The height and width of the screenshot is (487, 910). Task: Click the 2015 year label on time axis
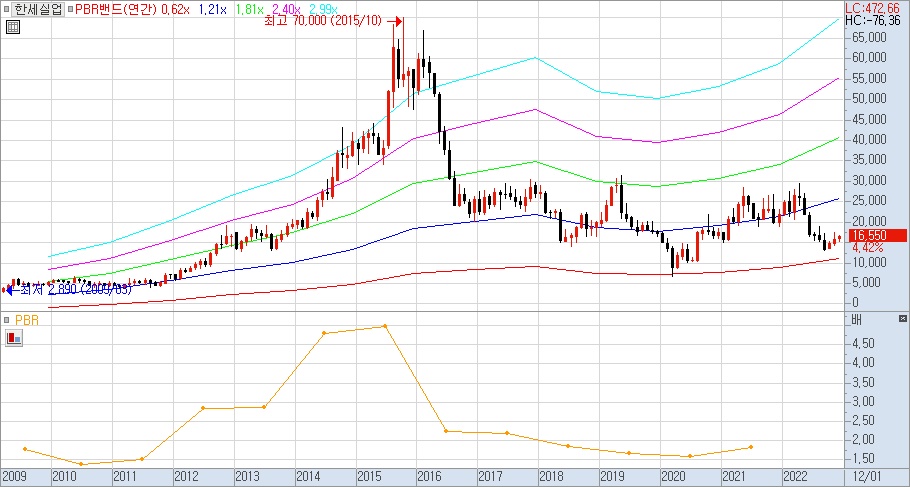pyautogui.click(x=369, y=477)
